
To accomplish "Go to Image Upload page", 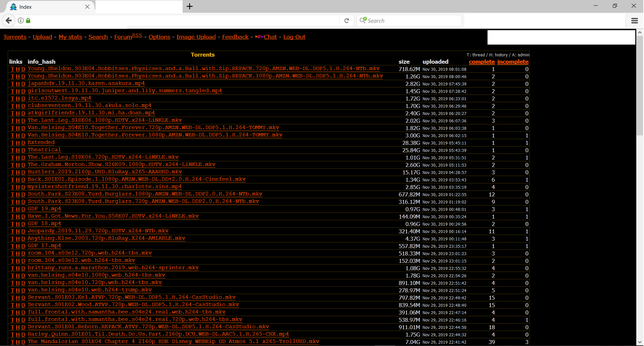I will pyautogui.click(x=196, y=37).
